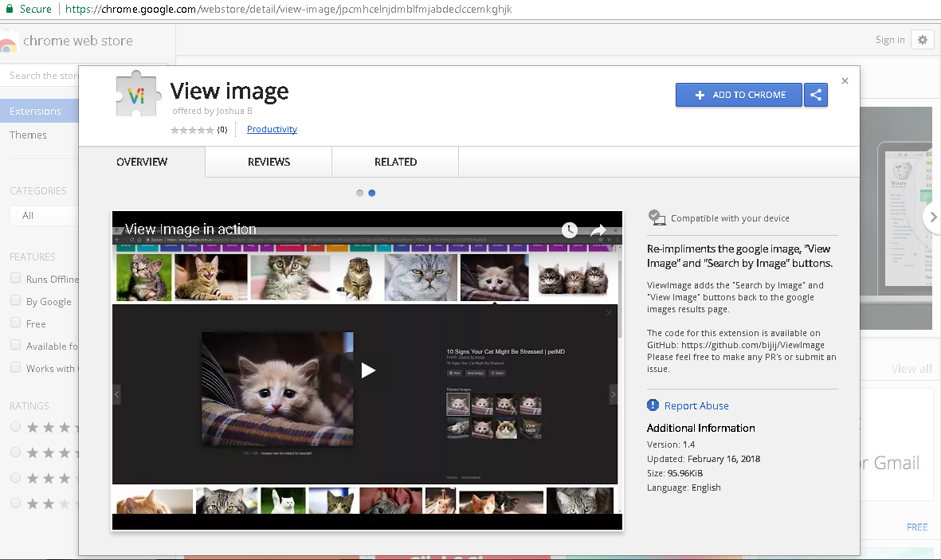This screenshot has width=941, height=560.
Task: Click the Add to Chrome button
Action: coord(739,95)
